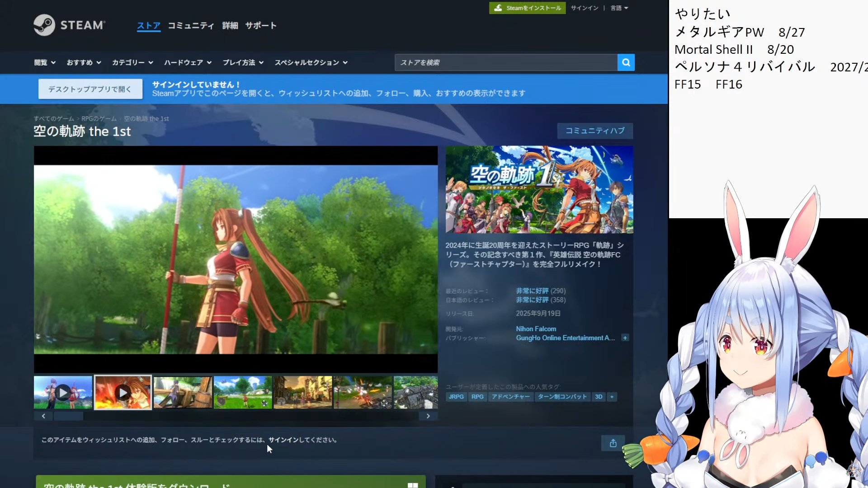This screenshot has width=868, height=488.
Task: Click the Windows platform icon on the demo banner
Action: [x=413, y=485]
